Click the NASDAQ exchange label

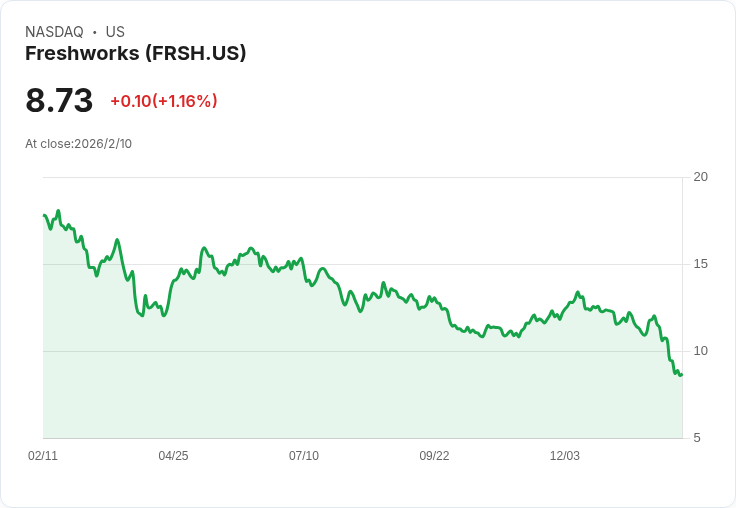[54, 32]
